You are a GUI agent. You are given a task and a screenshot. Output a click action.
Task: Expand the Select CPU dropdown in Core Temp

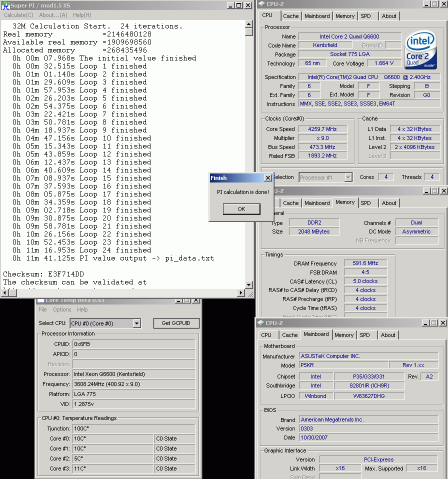point(137,323)
